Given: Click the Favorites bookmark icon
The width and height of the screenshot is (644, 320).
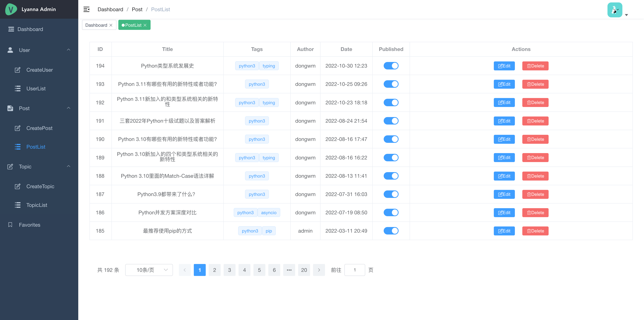Looking at the screenshot, I should (10, 225).
